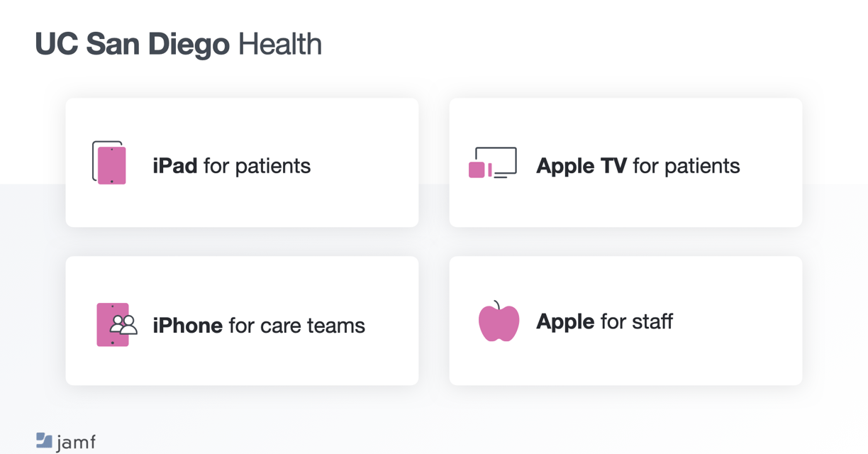
Task: Click the bold 'iPad' word
Action: click(x=175, y=166)
